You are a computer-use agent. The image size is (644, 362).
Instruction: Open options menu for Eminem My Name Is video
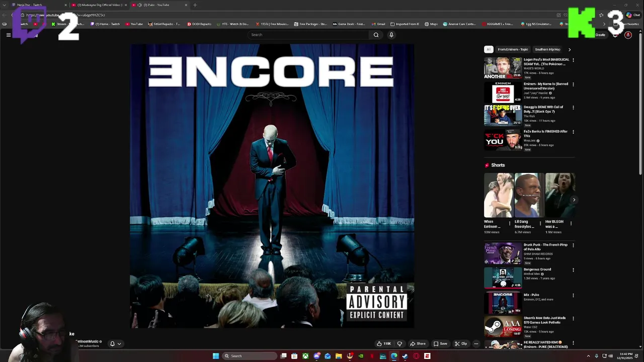573,84
